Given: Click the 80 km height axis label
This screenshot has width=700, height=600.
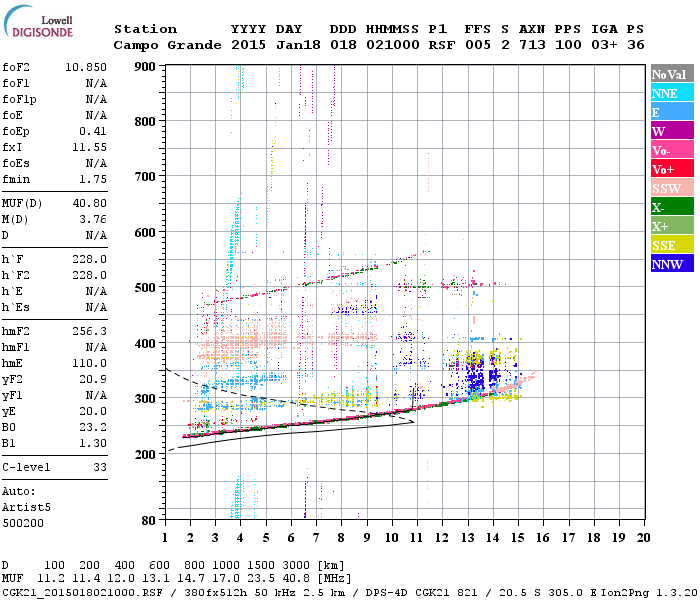Looking at the screenshot, I should [x=149, y=520].
